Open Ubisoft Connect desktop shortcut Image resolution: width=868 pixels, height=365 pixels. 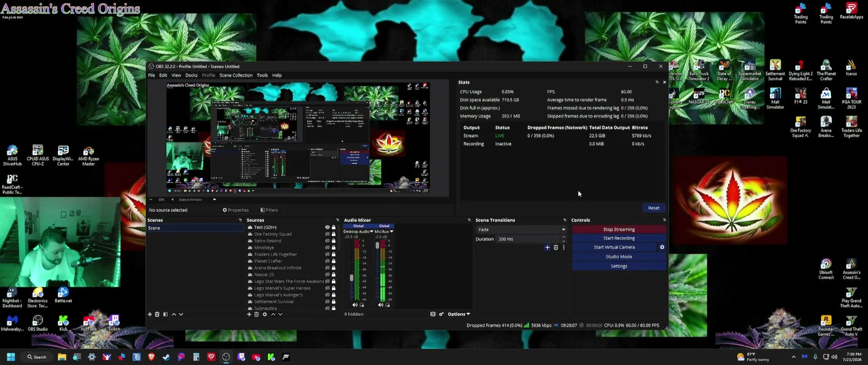click(x=826, y=269)
